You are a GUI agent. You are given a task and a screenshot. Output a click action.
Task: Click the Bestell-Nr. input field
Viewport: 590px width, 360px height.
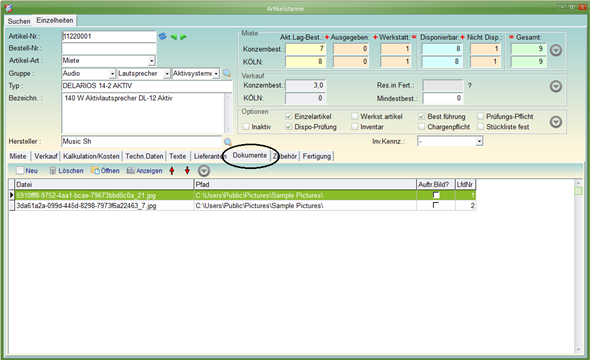click(x=108, y=49)
